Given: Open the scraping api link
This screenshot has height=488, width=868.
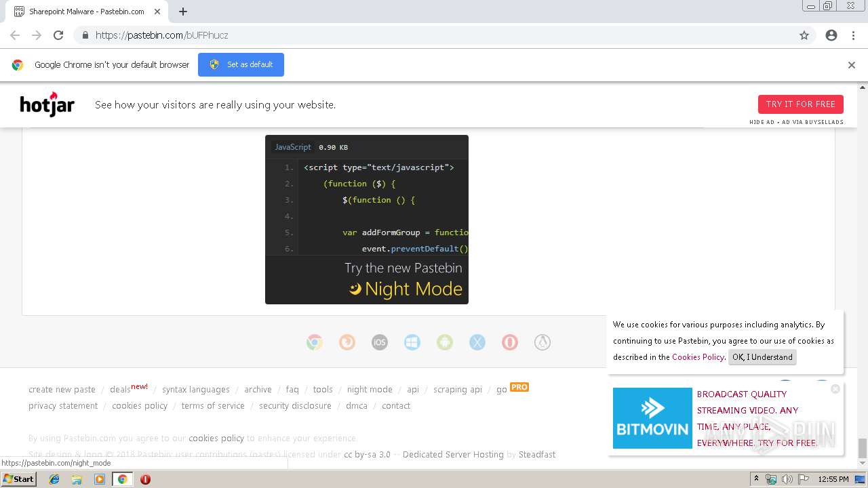Looking at the screenshot, I should click(x=458, y=390).
